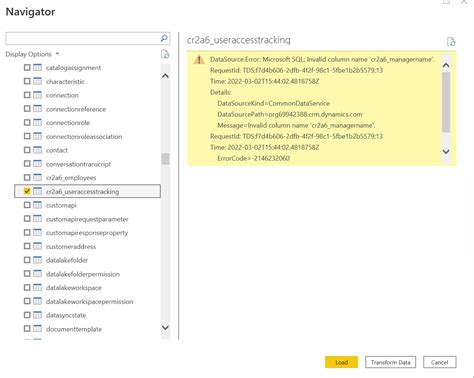Click the search magnifier icon
Image resolution: width=474 pixels, height=378 pixels.
click(x=164, y=38)
